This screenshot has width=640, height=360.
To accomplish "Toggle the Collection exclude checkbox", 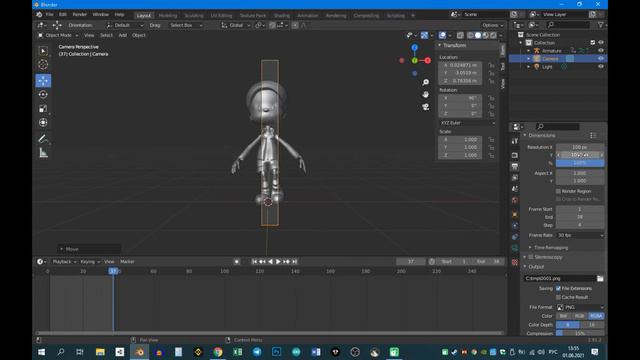I will [593, 42].
